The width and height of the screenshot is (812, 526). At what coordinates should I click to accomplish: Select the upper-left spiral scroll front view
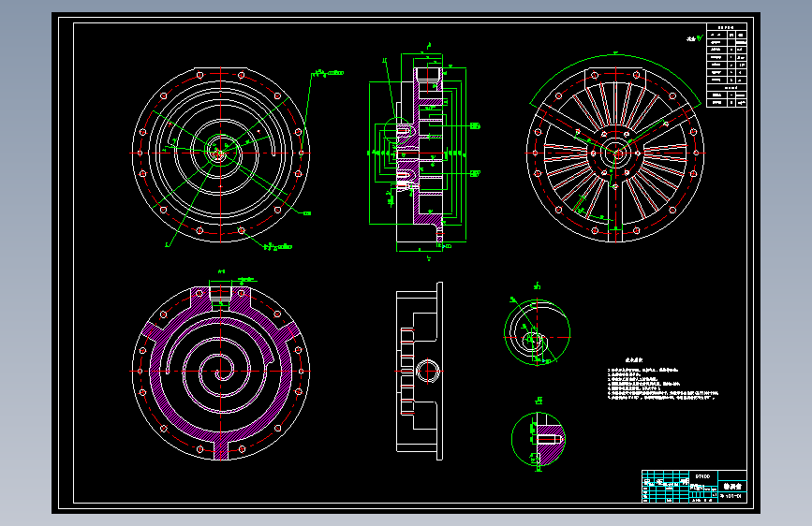pos(221,153)
